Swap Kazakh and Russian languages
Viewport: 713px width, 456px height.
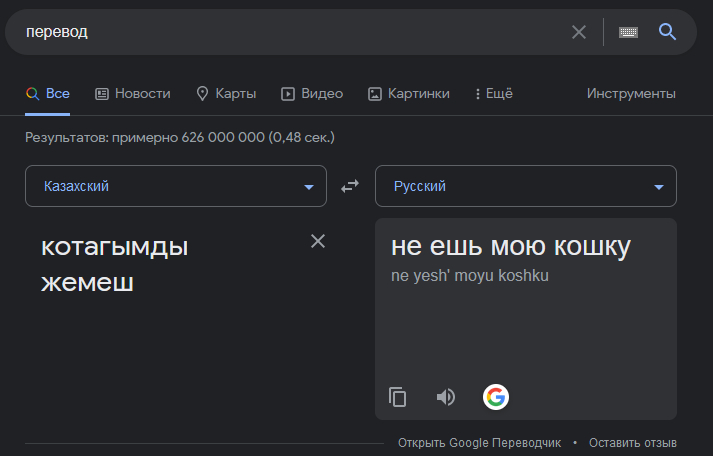(x=350, y=186)
